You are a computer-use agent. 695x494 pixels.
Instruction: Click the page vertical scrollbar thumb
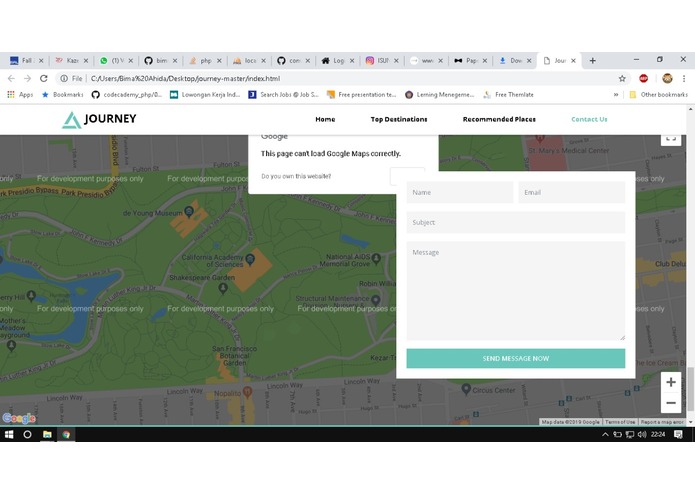[x=690, y=389]
